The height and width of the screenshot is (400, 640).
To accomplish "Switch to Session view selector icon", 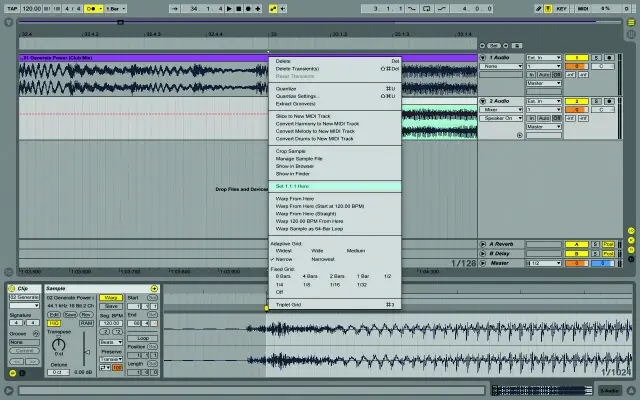I will [631, 35].
